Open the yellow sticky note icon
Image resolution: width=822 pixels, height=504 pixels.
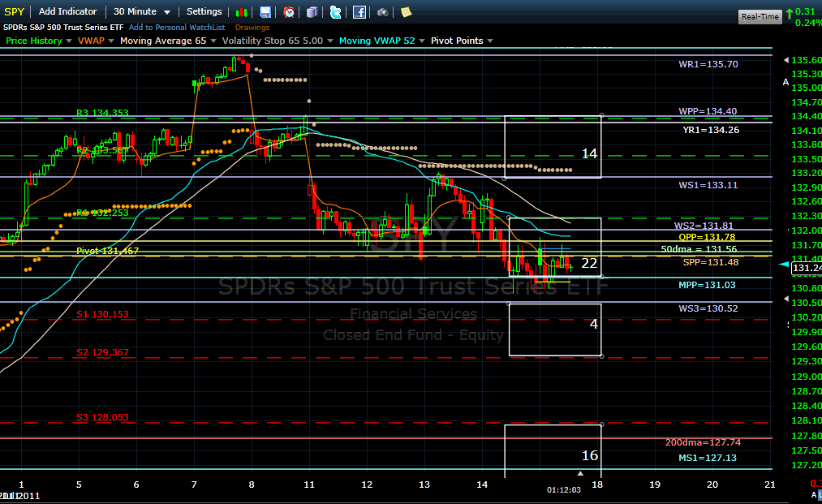(407, 12)
